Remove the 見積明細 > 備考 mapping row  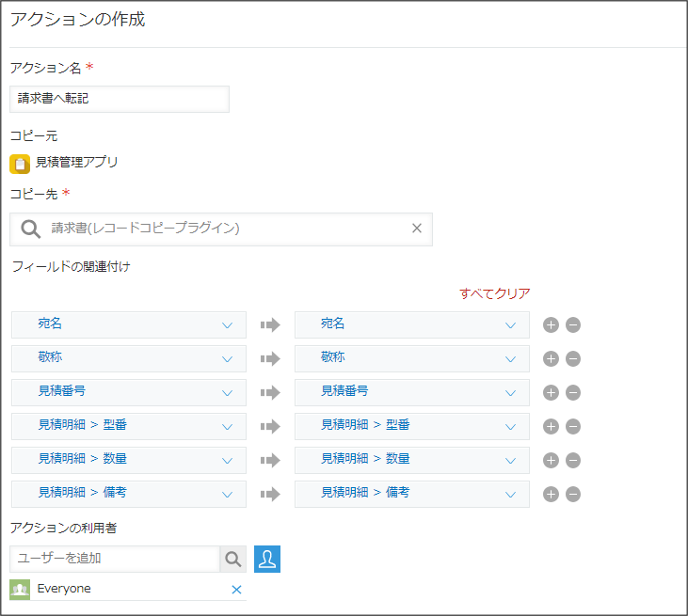click(572, 495)
